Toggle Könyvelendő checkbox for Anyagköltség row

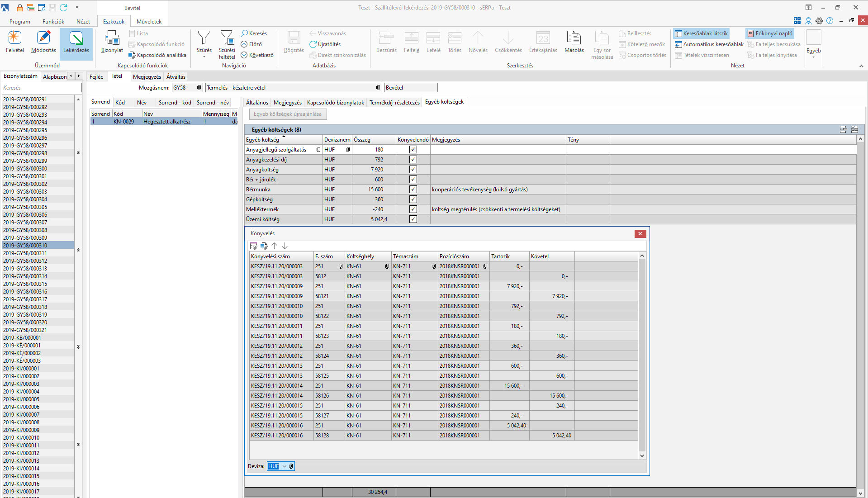(413, 170)
